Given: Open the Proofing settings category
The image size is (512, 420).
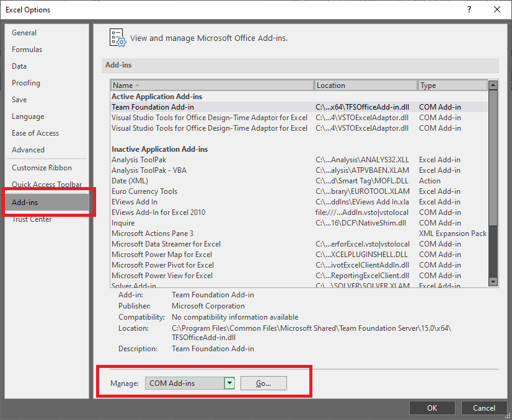Looking at the screenshot, I should [26, 83].
